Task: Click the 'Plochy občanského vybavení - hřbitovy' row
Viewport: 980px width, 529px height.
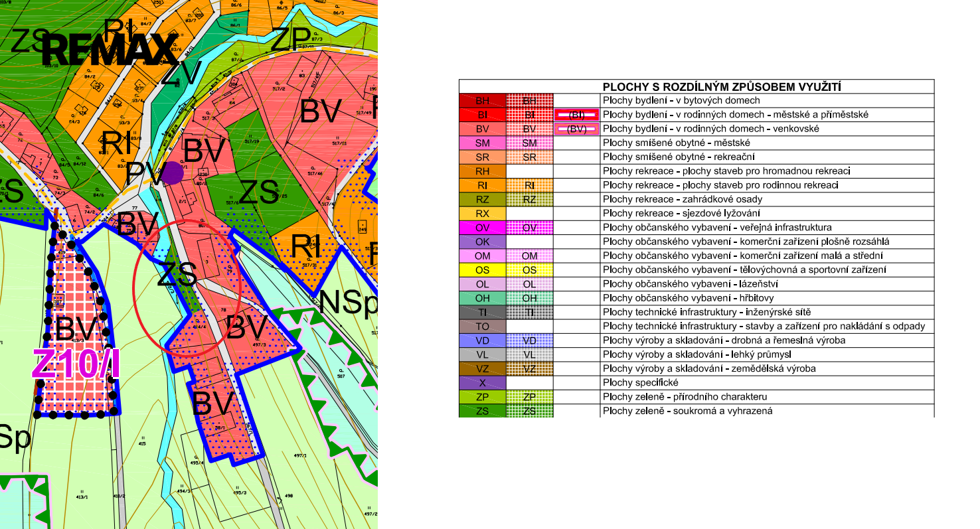Action: pos(696,299)
